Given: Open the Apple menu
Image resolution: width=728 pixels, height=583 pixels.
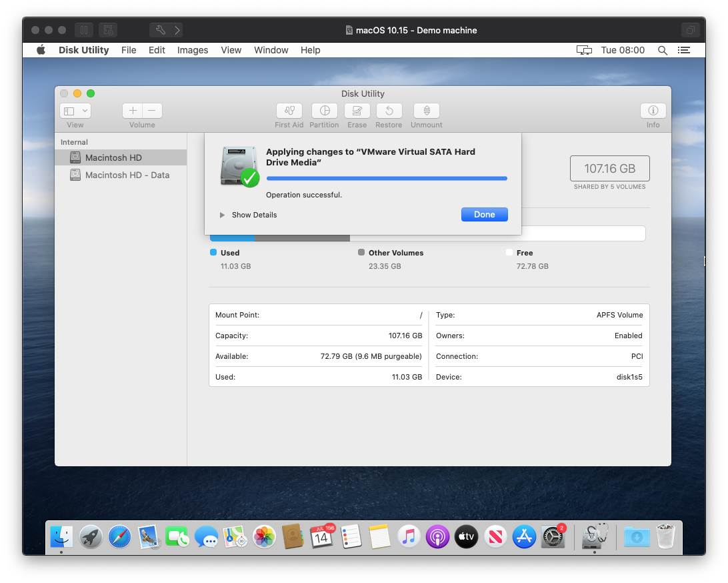Looking at the screenshot, I should pos(41,50).
